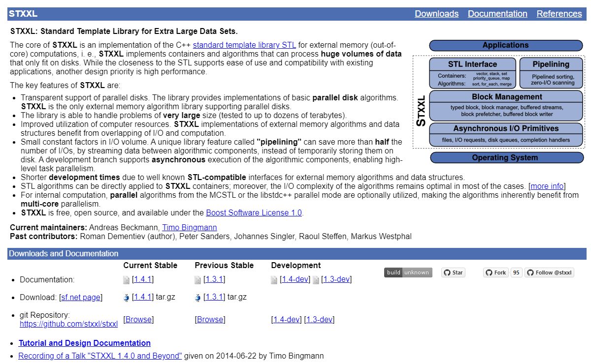This screenshot has height=364, width=591.
Task: Open the 1.3-dev git branch link
Action: click(319, 320)
